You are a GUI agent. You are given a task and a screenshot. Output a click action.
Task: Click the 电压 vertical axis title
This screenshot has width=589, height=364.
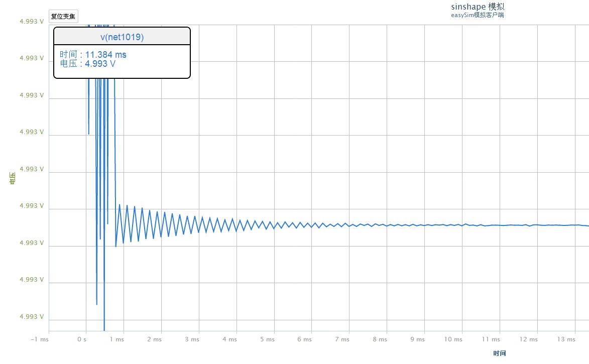pos(13,178)
